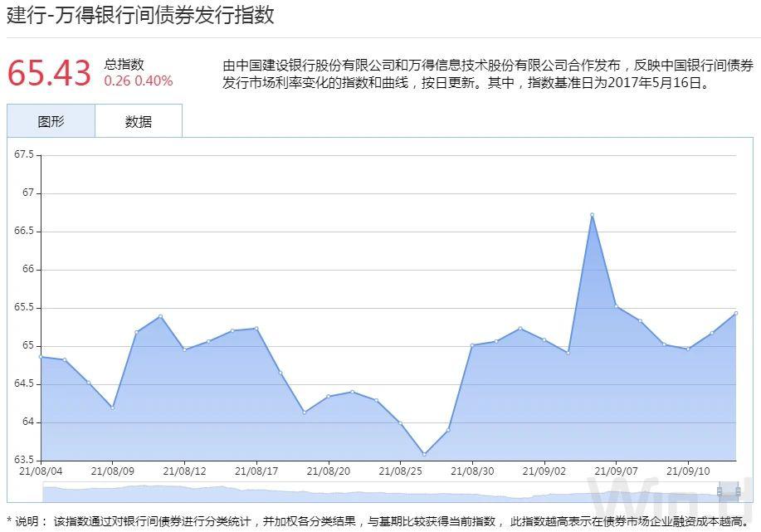Switch to the 图形 tab

[51, 121]
